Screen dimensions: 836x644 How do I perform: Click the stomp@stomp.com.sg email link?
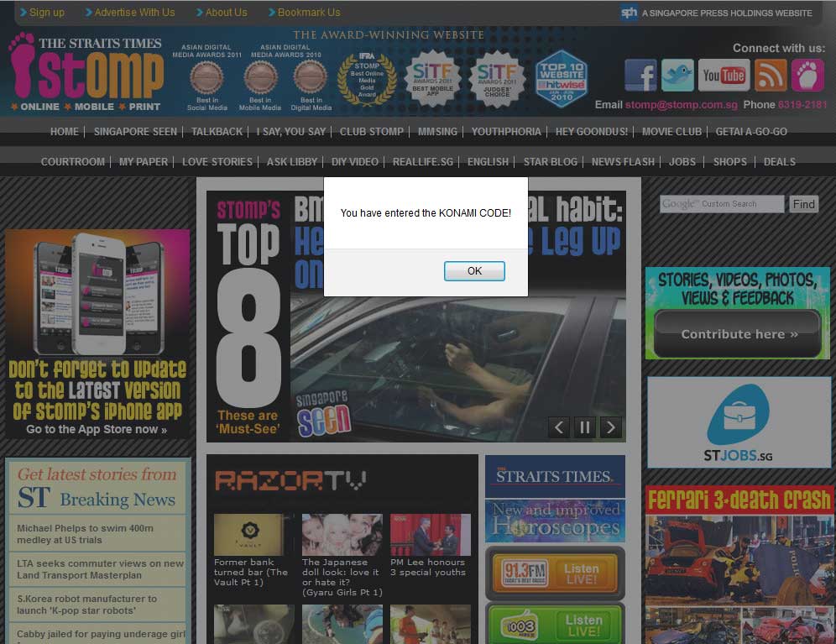682,105
